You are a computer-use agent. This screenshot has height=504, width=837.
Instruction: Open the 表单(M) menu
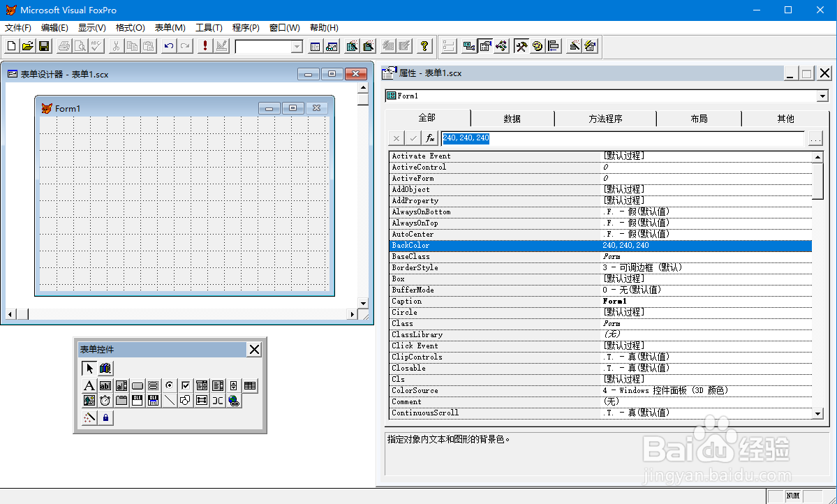pyautogui.click(x=170, y=28)
